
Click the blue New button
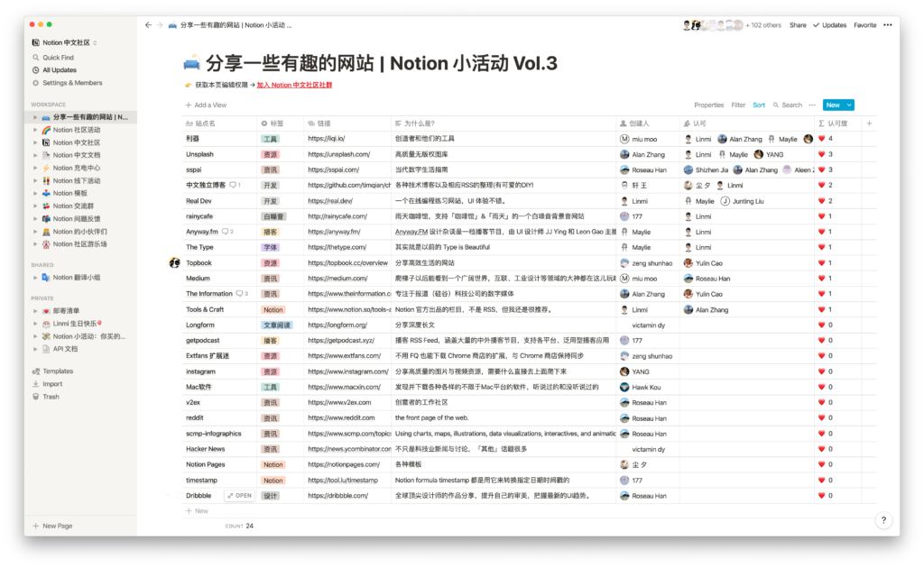point(833,105)
